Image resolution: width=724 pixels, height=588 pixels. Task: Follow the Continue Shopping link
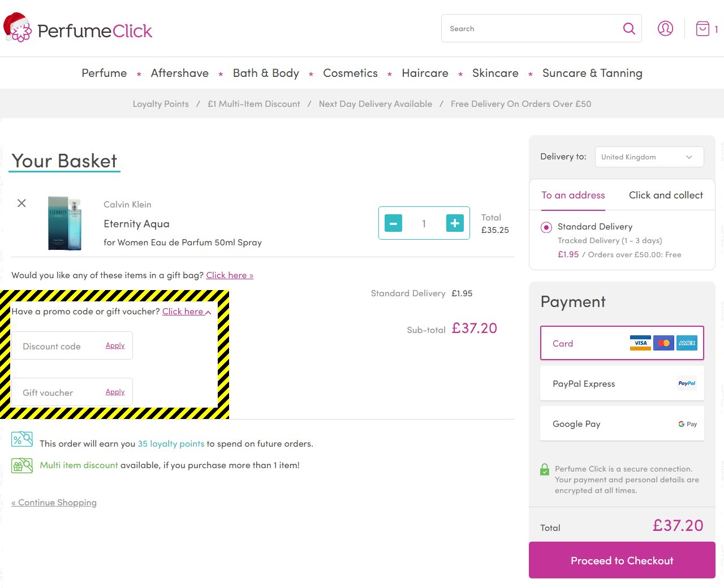tap(54, 502)
